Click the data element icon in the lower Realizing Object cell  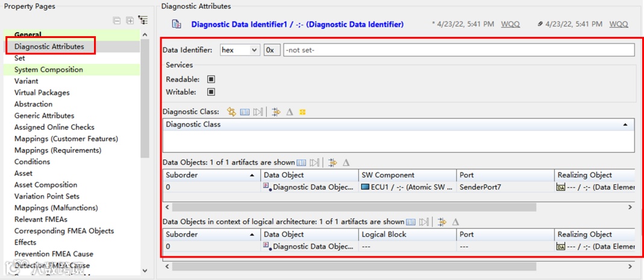pyautogui.click(x=561, y=247)
